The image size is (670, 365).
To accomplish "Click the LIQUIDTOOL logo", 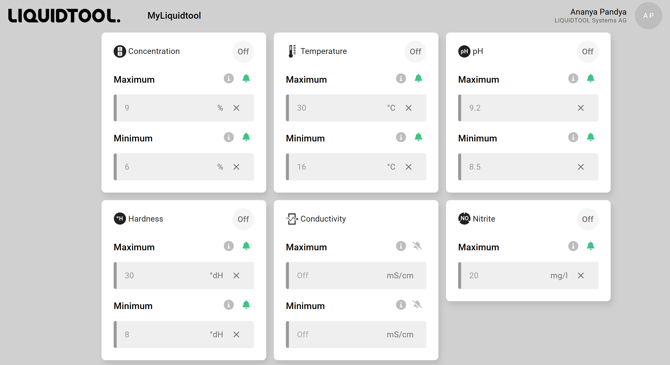I will tap(64, 16).
